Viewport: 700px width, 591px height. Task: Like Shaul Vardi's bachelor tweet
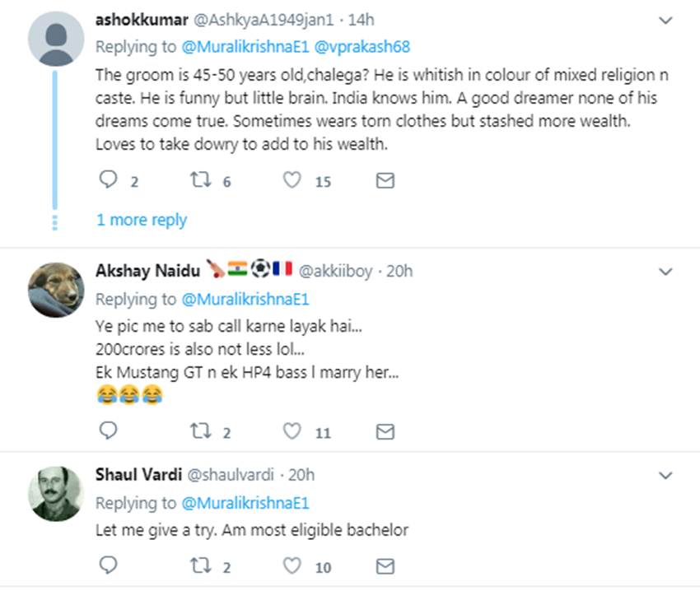(292, 565)
